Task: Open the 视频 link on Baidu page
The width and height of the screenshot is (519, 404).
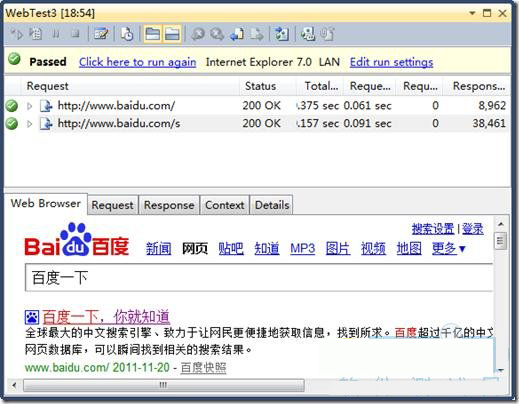Action: (373, 249)
